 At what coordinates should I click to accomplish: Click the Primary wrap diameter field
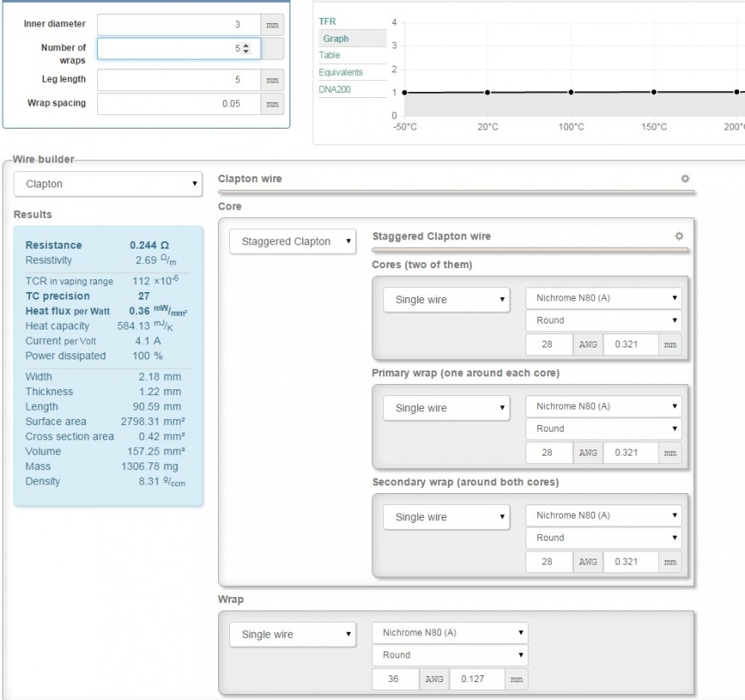631,452
